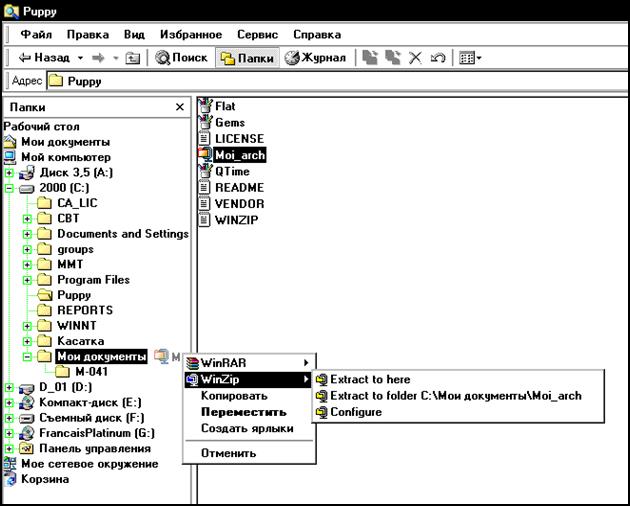Open the Вид menu
Image resolution: width=630 pixels, height=506 pixels.
[134, 35]
